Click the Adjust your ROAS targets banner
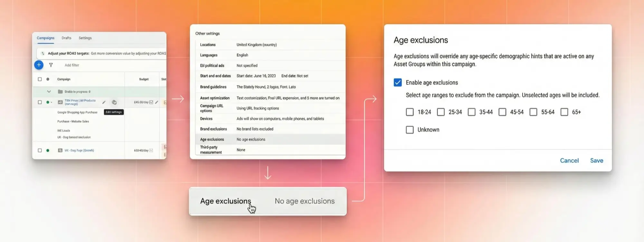This screenshot has width=644, height=242. click(x=101, y=54)
